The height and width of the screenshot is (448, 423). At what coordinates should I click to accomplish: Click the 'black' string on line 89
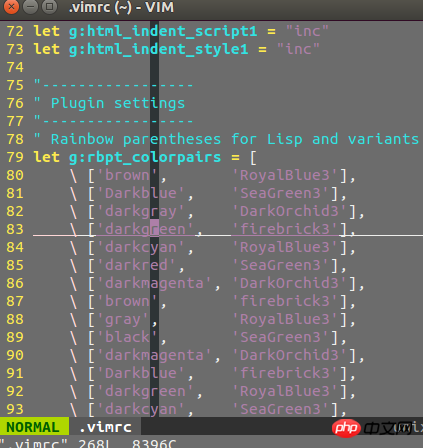[x=127, y=337]
